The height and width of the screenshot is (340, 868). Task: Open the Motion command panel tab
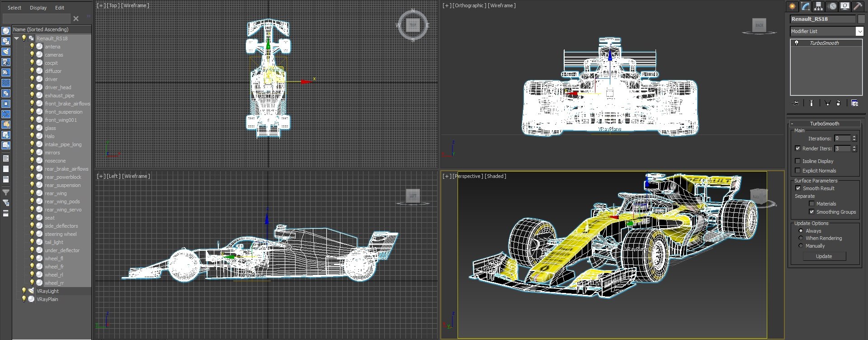pyautogui.click(x=832, y=6)
